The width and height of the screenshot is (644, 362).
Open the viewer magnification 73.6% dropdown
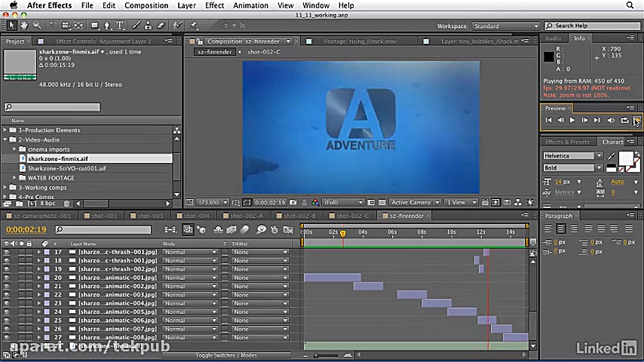tap(213, 202)
